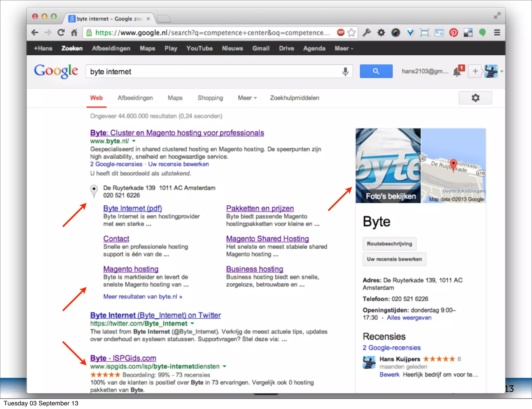This screenshot has height=409, width=532.
Task: Expand the Meer dropdown in black bar
Action: (344, 49)
